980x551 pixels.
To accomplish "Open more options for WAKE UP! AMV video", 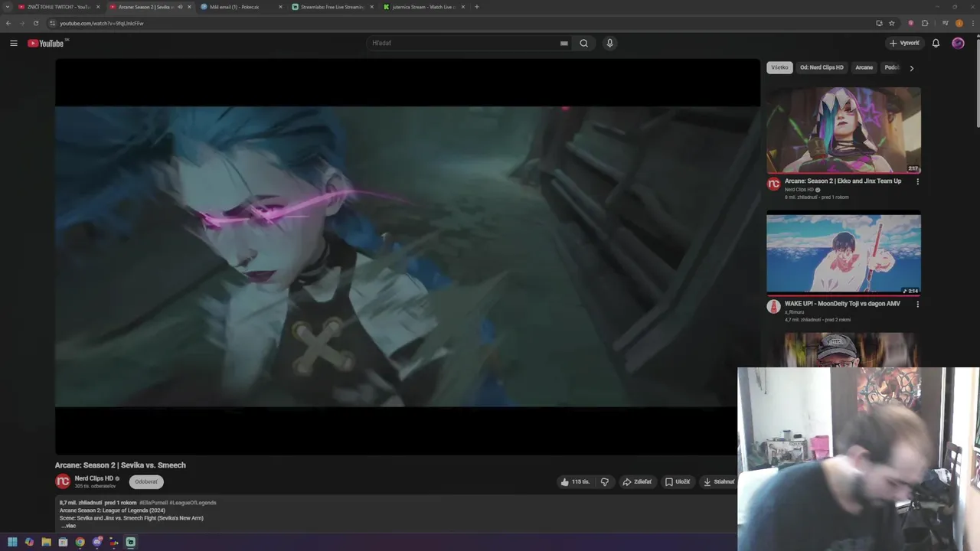I will click(917, 304).
